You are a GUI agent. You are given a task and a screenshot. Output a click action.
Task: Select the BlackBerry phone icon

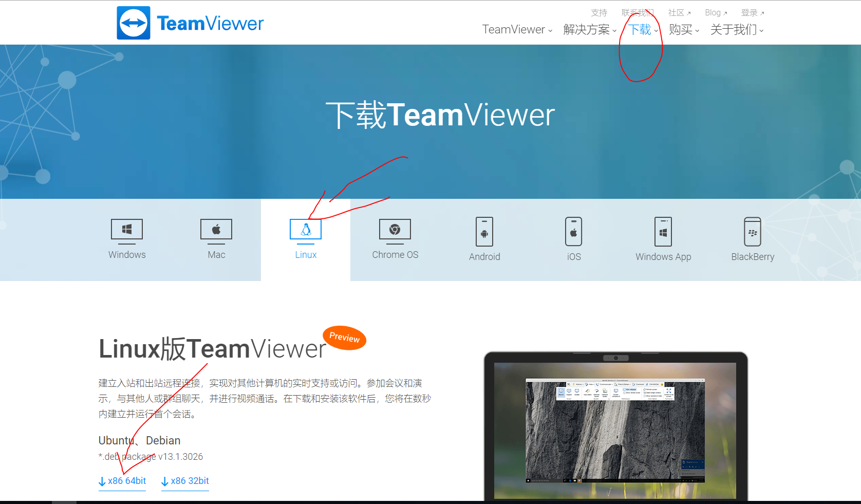point(753,232)
